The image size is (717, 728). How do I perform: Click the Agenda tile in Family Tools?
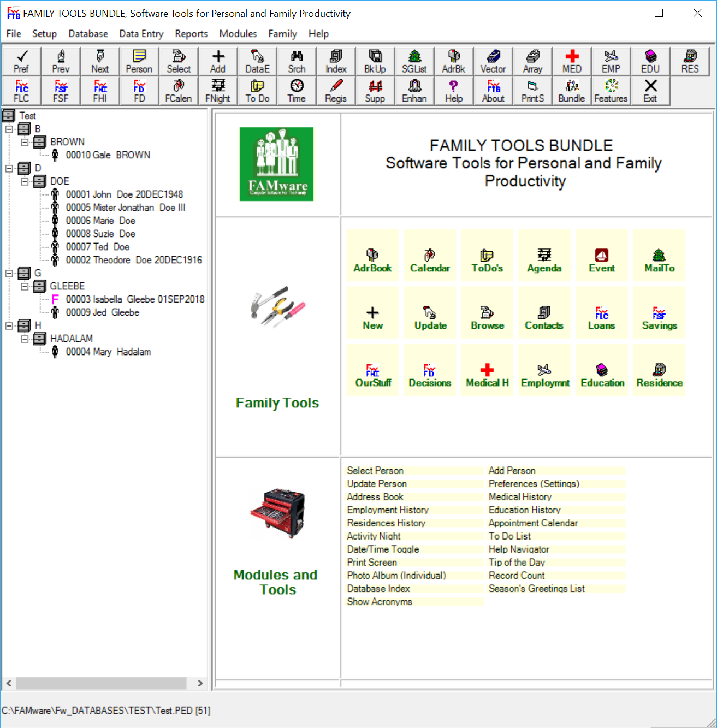pos(544,256)
